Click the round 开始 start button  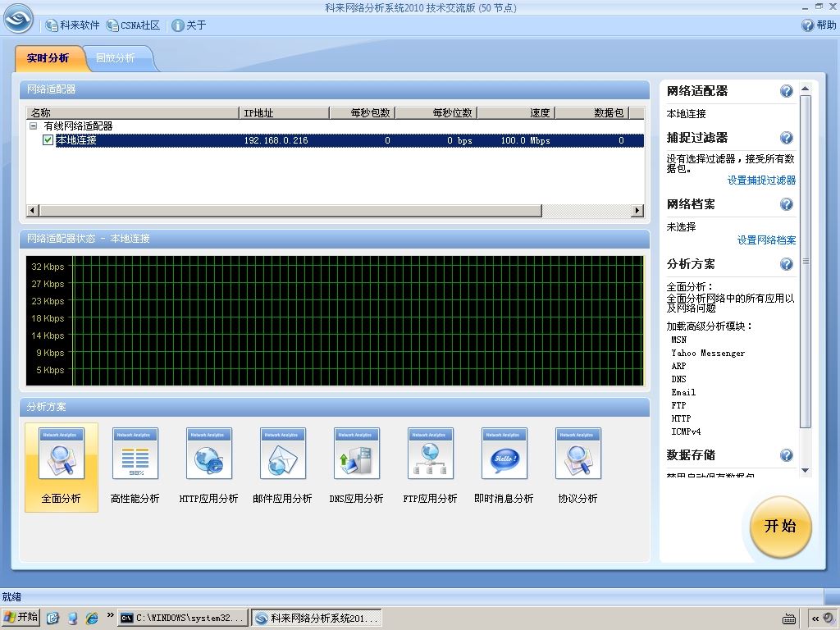click(781, 527)
